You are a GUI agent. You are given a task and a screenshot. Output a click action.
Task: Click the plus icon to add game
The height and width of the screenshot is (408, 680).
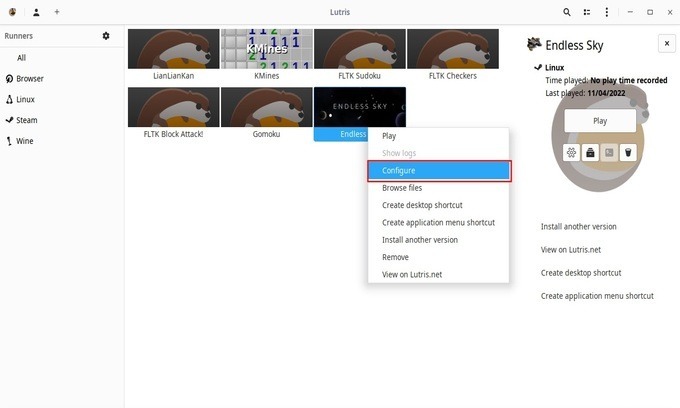[x=57, y=12]
